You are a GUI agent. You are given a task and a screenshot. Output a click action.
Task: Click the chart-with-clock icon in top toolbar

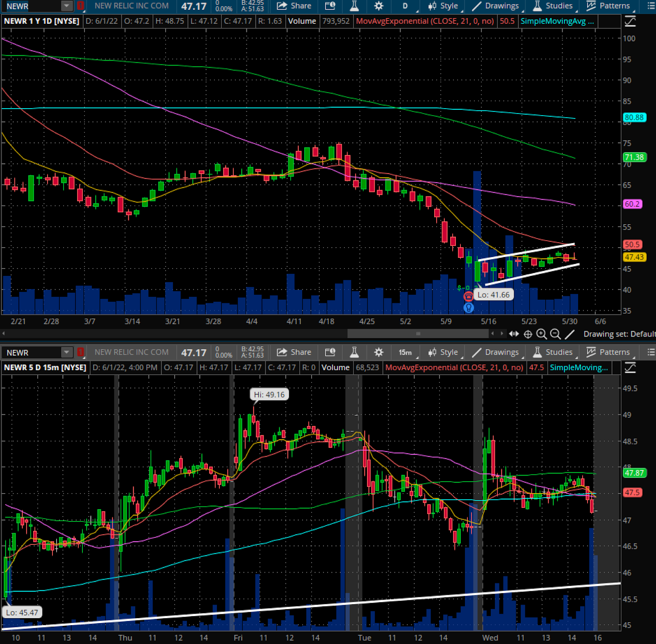point(330,6)
